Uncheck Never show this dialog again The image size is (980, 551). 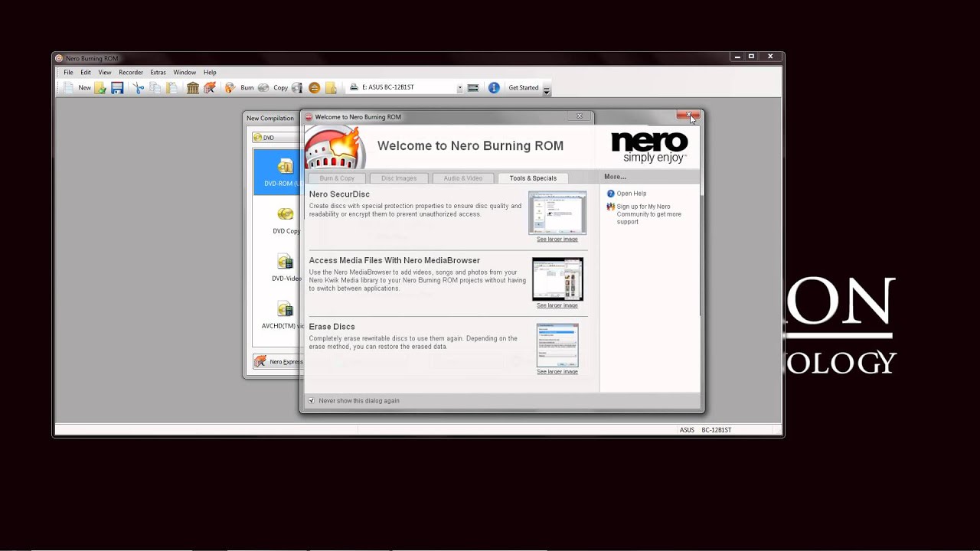[312, 401]
